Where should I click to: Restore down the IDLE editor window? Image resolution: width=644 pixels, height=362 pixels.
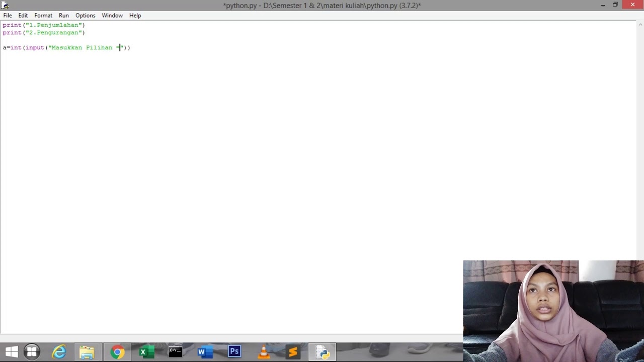[615, 5]
